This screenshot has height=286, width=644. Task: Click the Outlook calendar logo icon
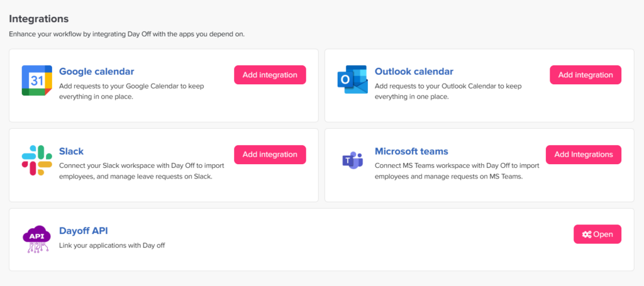pyautogui.click(x=352, y=80)
